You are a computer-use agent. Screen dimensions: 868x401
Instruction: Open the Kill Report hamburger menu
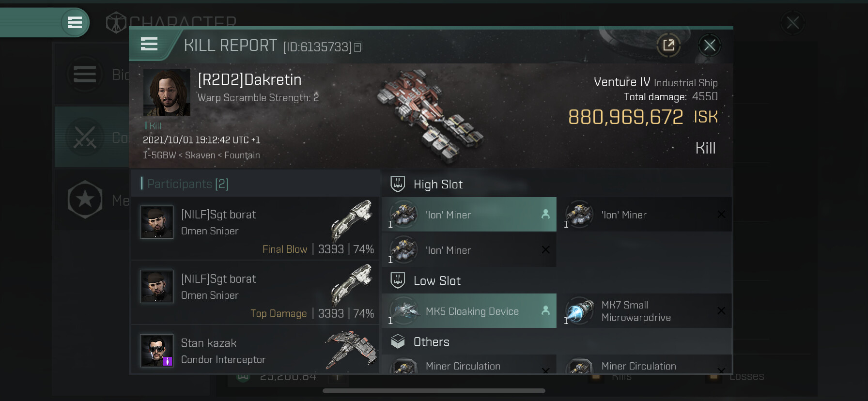(x=149, y=45)
